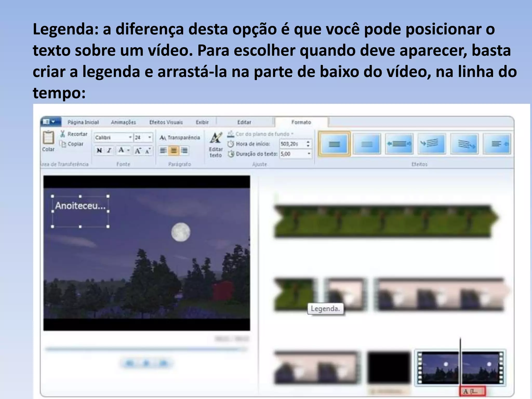Click the previous frame playback button
Viewport: 532px width, 399px height.
coord(130,363)
